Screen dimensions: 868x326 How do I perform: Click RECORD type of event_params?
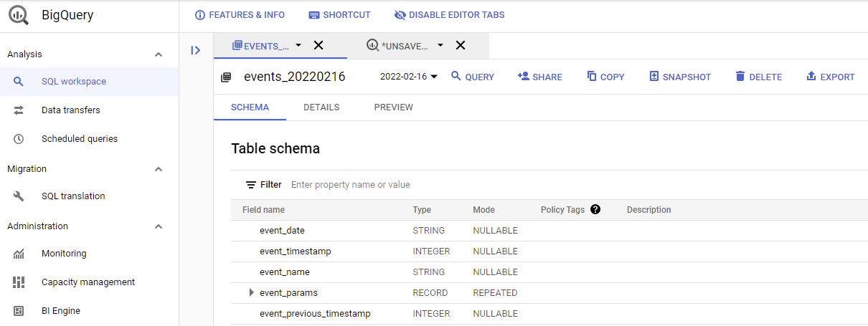430,293
